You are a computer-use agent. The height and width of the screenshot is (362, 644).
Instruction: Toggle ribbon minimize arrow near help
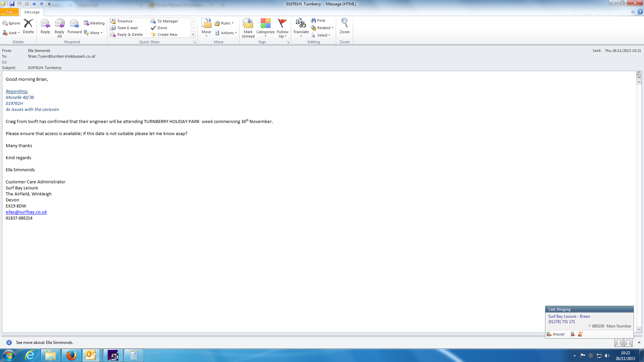click(x=633, y=12)
